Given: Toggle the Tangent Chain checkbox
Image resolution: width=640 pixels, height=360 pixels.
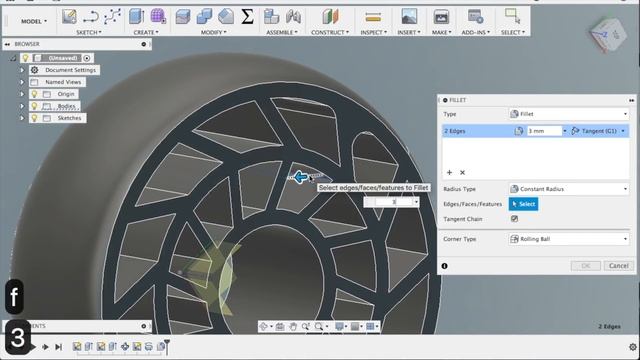Looking at the screenshot, I should 514,219.
